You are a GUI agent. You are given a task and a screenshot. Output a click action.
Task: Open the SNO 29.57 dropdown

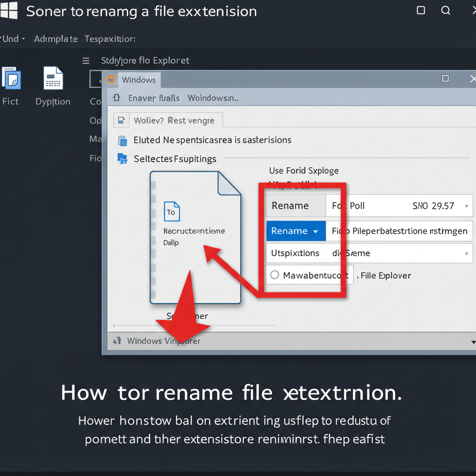[467, 205]
